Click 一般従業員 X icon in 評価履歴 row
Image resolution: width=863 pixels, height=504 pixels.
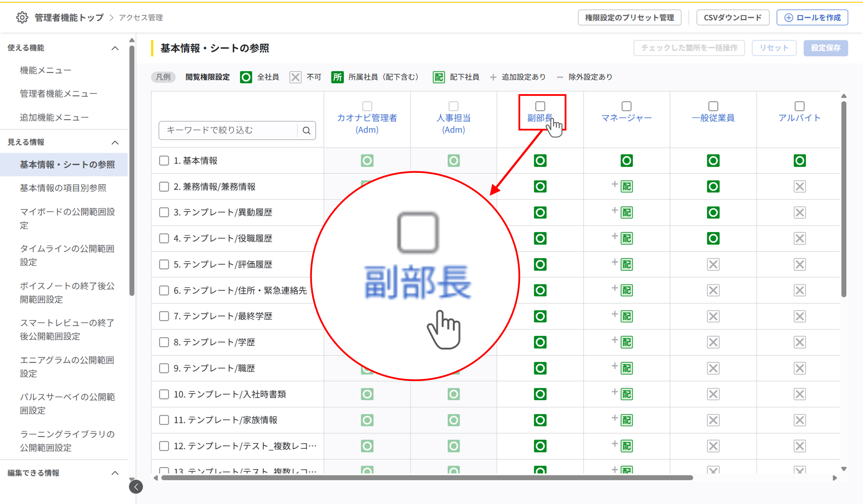tap(713, 264)
